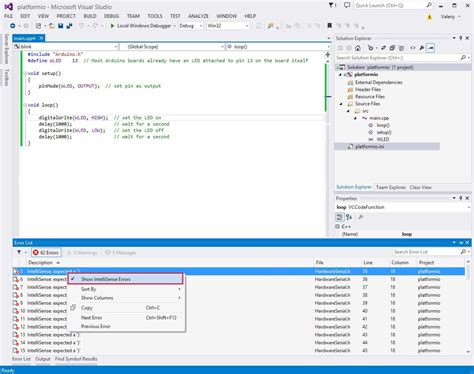The image size is (474, 374).
Task: Click the Error List vertical scrollbar
Action: click(x=468, y=307)
